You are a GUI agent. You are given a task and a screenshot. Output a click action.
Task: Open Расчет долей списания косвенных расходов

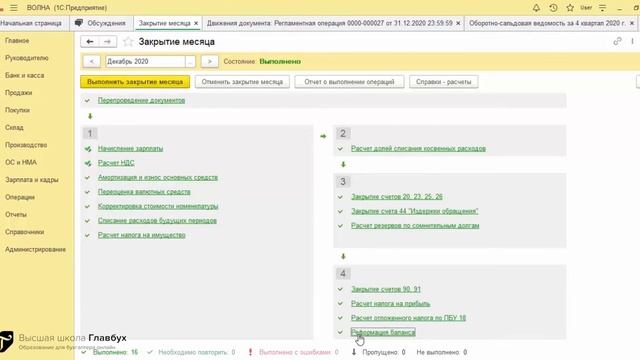point(418,149)
